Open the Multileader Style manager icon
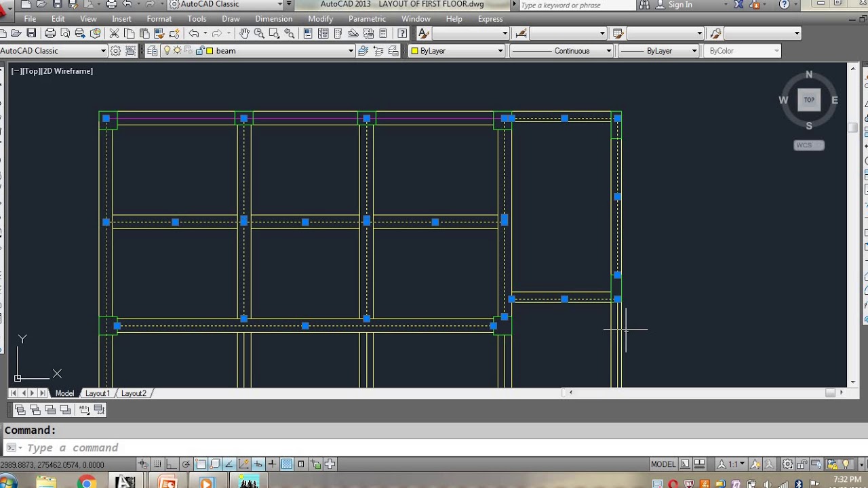The width and height of the screenshot is (868, 488). coord(715,33)
